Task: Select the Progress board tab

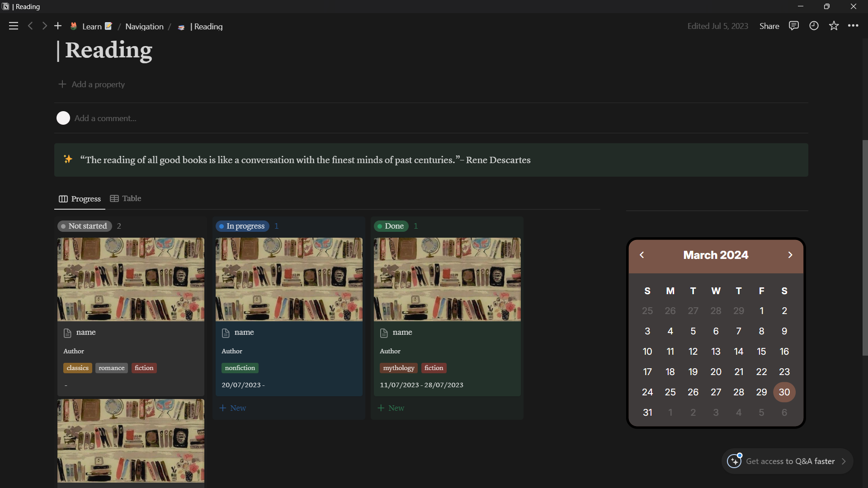Action: [80, 199]
